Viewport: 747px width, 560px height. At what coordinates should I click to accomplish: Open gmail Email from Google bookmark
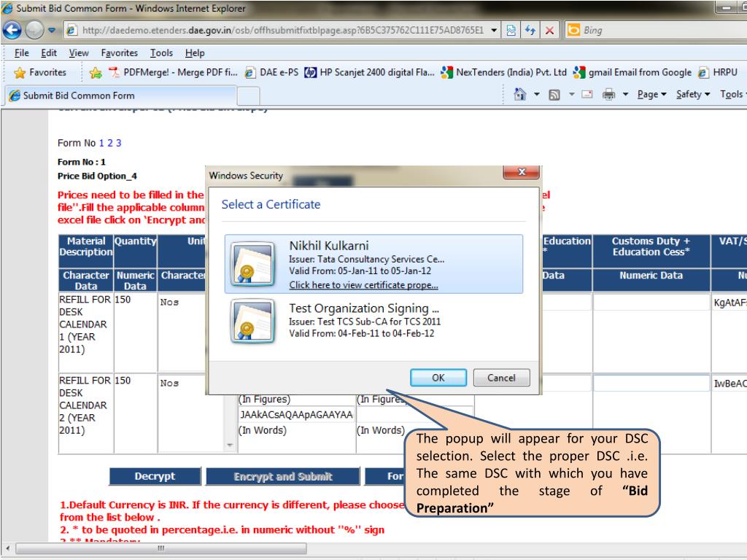[632, 72]
